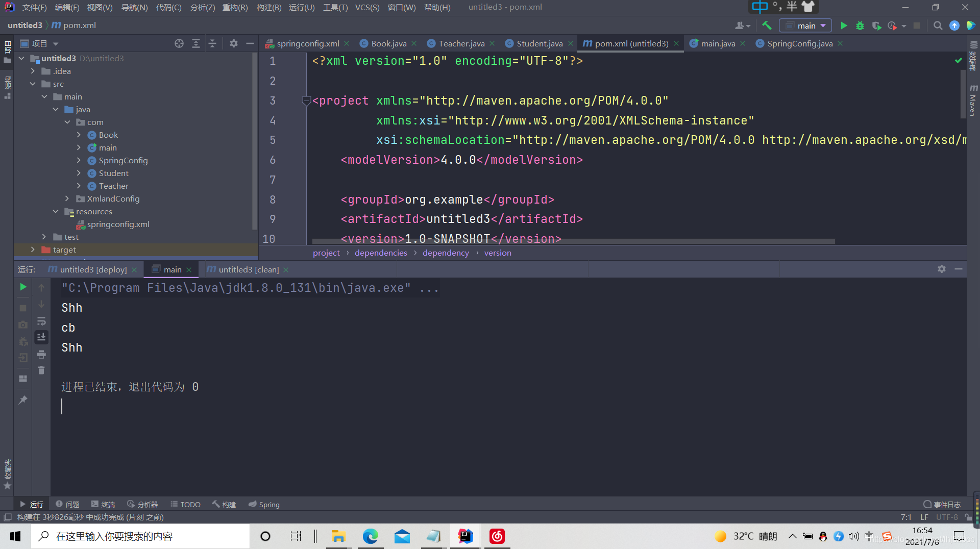
Task: Clear console output with the trash icon
Action: coord(41,370)
